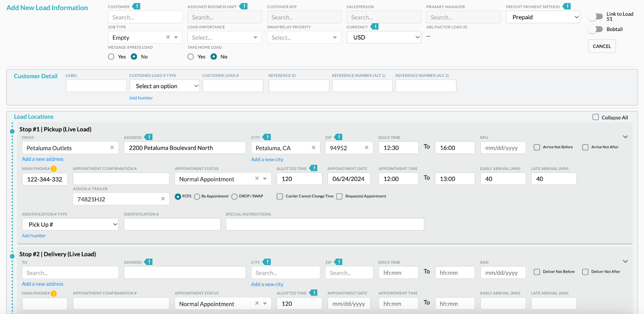Select the DROP / SWAP radio option

[x=234, y=196]
